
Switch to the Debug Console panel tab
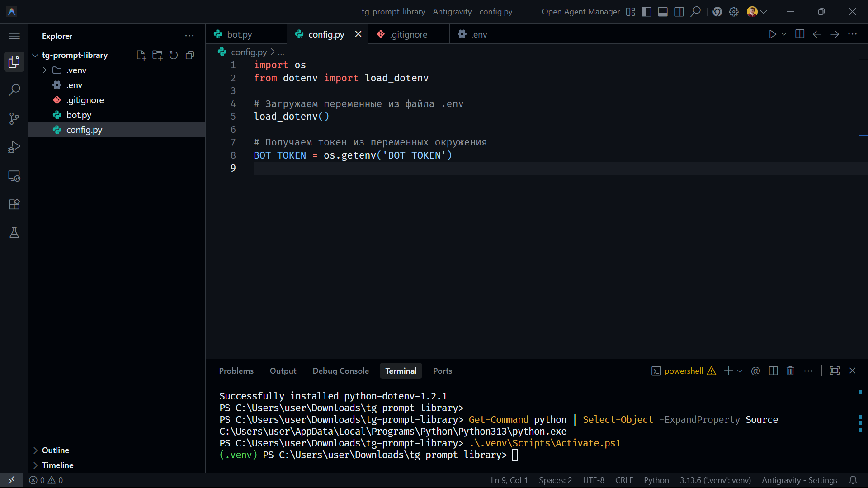(x=340, y=371)
